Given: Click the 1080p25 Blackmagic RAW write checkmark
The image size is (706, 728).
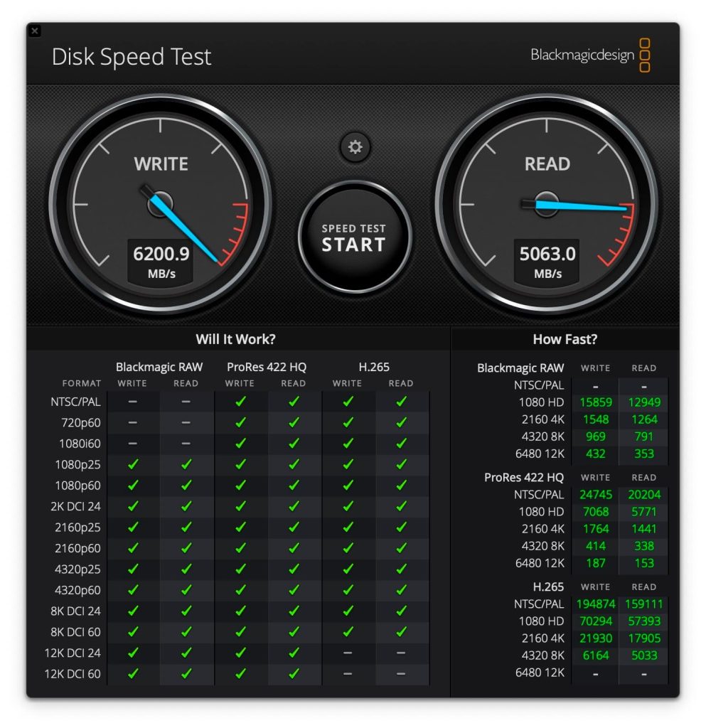Looking at the screenshot, I should 132,464.
